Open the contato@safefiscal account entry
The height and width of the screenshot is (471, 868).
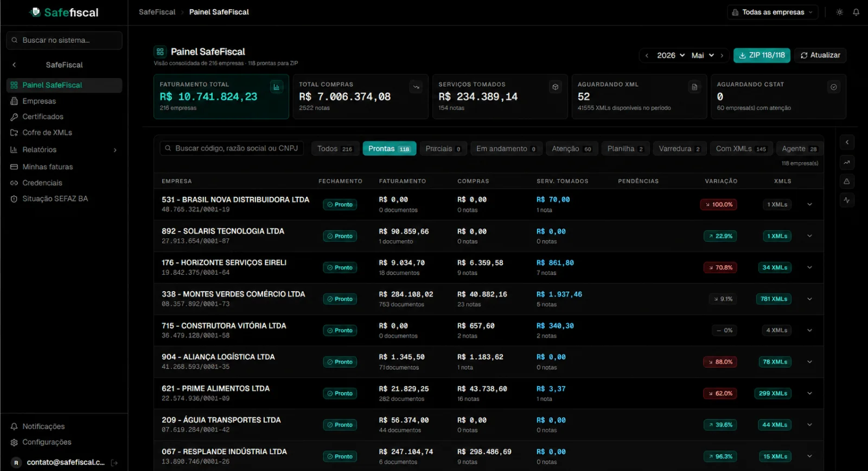pos(58,462)
